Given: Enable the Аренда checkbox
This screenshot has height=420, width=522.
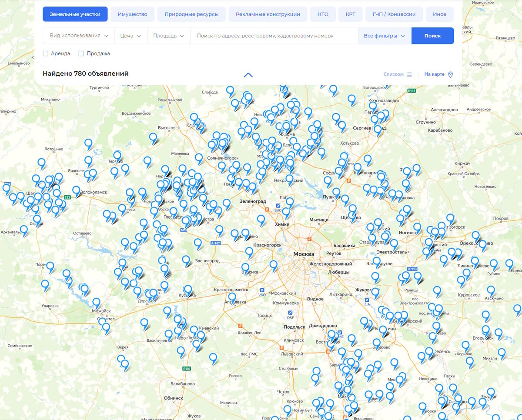Looking at the screenshot, I should pyautogui.click(x=45, y=53).
